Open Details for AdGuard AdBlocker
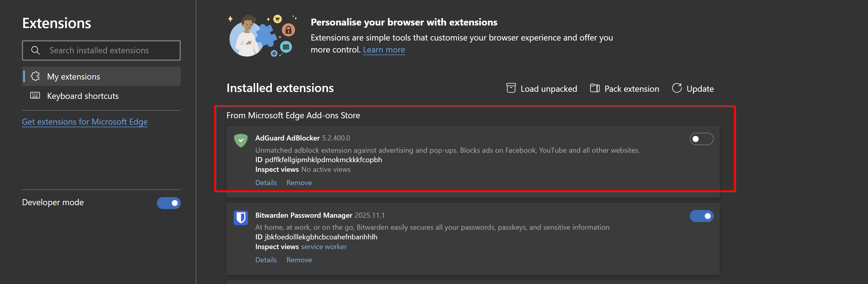 [266, 183]
